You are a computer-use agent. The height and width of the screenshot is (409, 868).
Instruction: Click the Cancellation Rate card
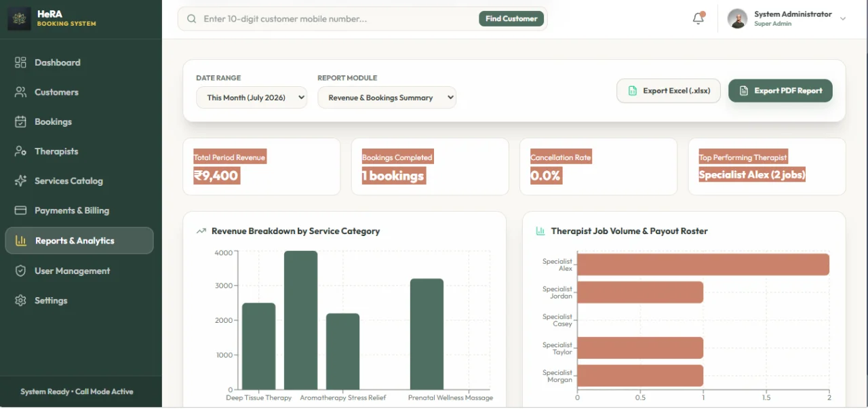click(x=598, y=167)
